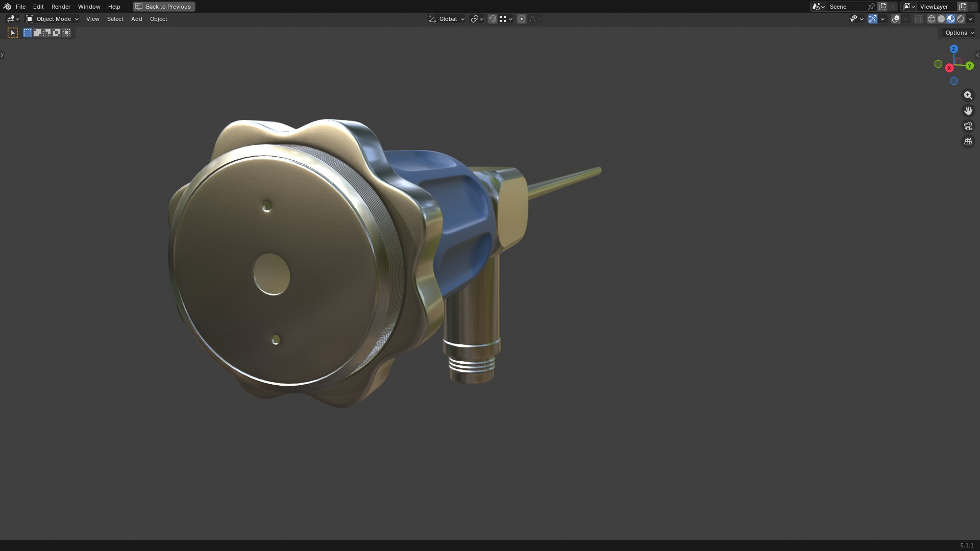Expand the left toolbar panel arrow
This screenshot has width=980, height=551.
(2, 55)
